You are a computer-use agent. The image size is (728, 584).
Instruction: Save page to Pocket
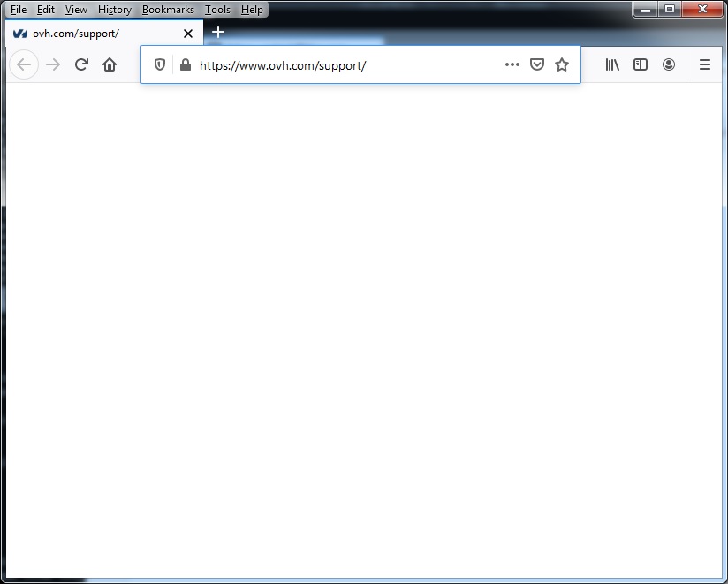537,64
